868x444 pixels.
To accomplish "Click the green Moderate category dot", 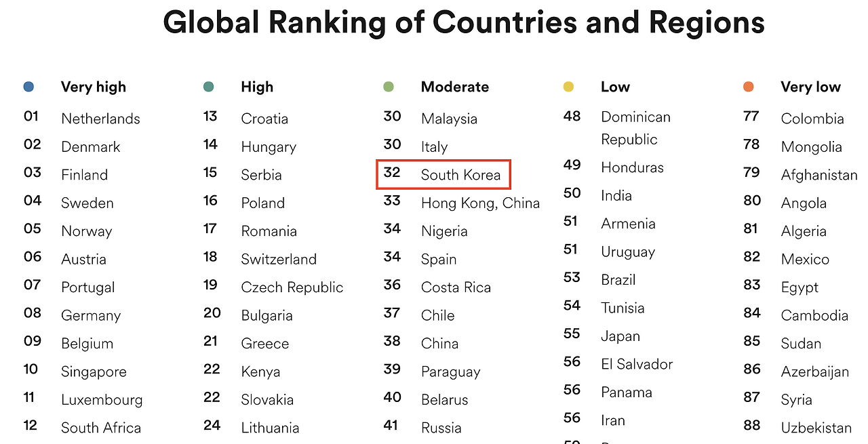I will coord(389,87).
